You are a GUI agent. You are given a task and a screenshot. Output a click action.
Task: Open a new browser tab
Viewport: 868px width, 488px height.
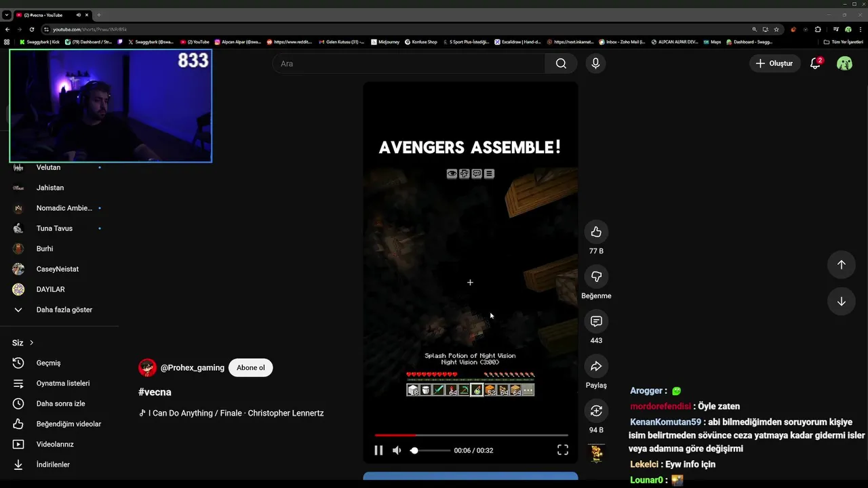[x=99, y=14]
